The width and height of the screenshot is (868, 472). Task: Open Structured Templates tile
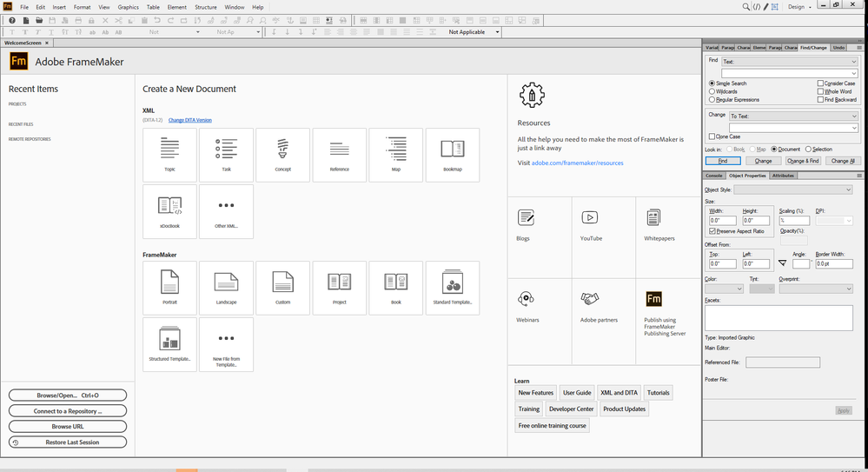(x=170, y=344)
